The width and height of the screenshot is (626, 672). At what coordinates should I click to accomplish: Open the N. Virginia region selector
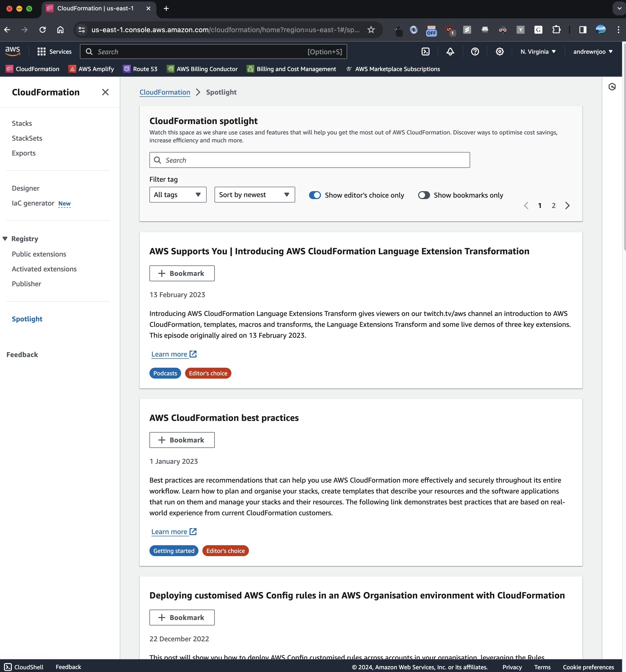[538, 52]
